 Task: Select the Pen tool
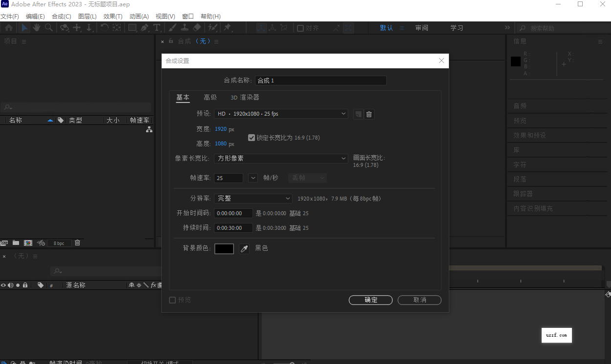(145, 28)
